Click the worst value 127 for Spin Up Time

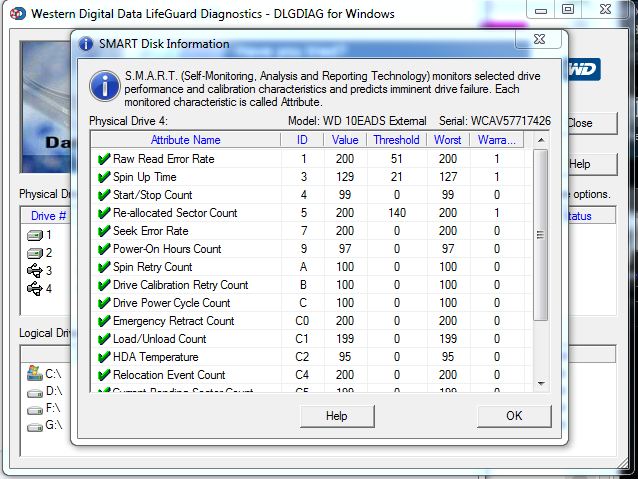pyautogui.click(x=448, y=177)
